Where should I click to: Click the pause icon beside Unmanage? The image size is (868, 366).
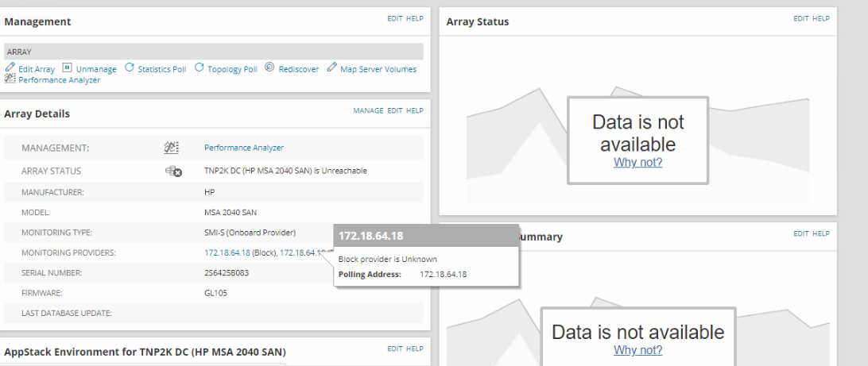(x=67, y=68)
